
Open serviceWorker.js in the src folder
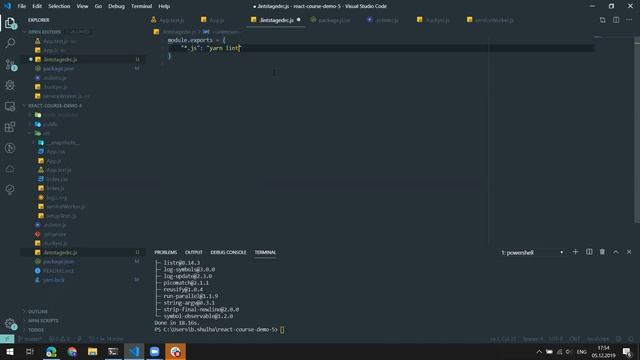point(65,207)
